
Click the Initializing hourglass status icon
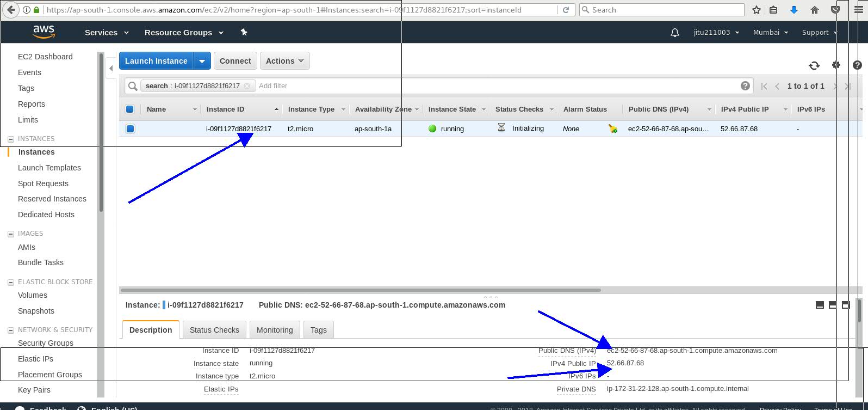[501, 128]
